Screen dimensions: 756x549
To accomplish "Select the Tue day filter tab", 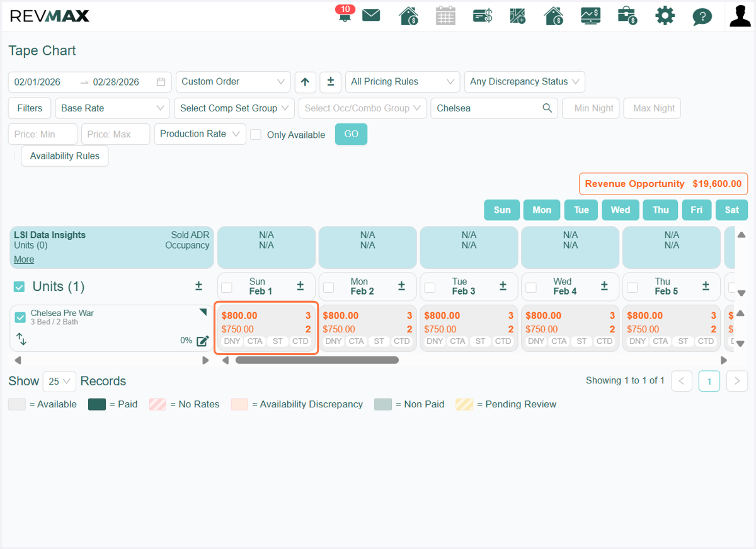I will (x=581, y=210).
